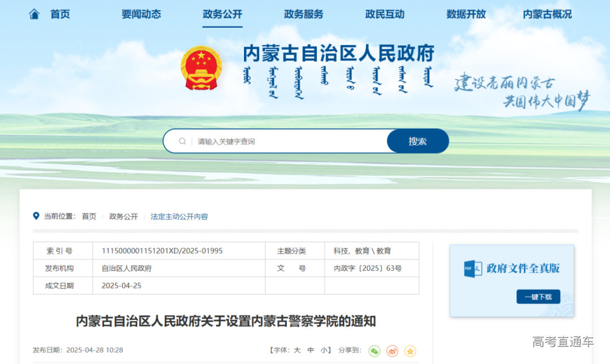Set font size to 小
Screen dimensions: 610x364
pos(324,350)
